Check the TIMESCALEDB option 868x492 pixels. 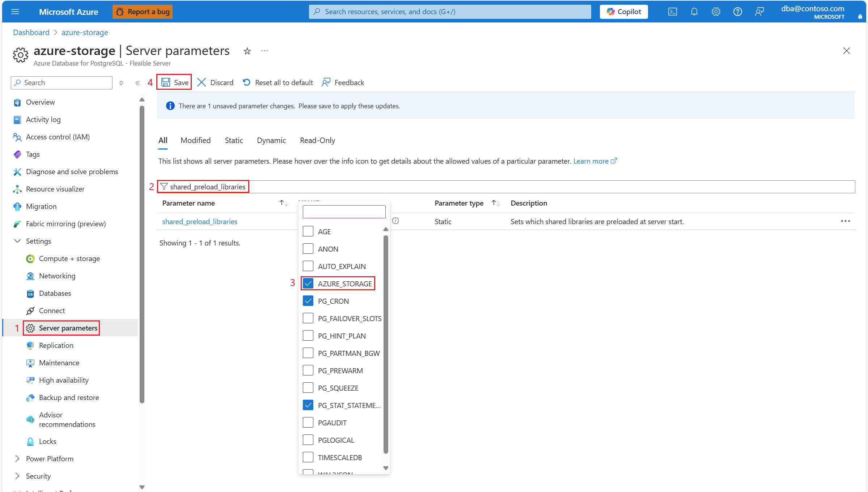tap(308, 457)
